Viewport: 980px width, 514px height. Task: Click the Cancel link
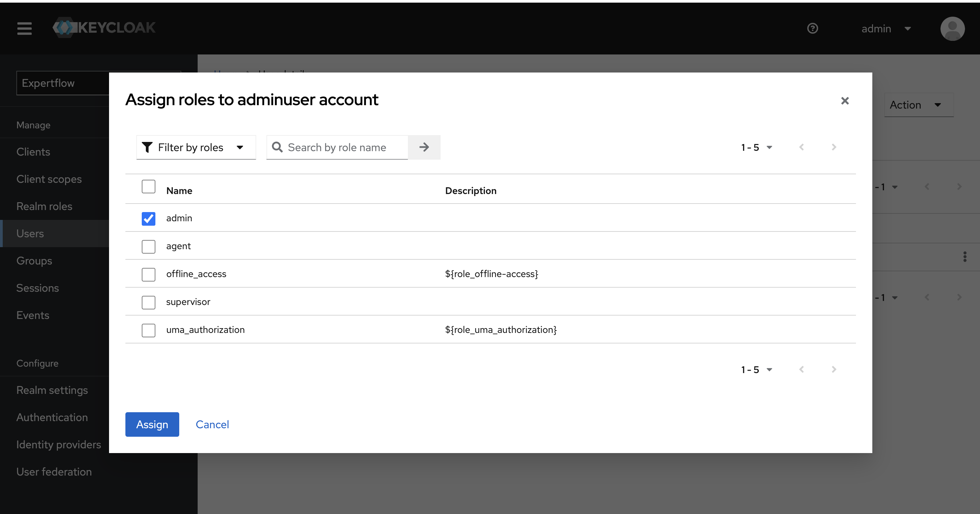(x=212, y=424)
